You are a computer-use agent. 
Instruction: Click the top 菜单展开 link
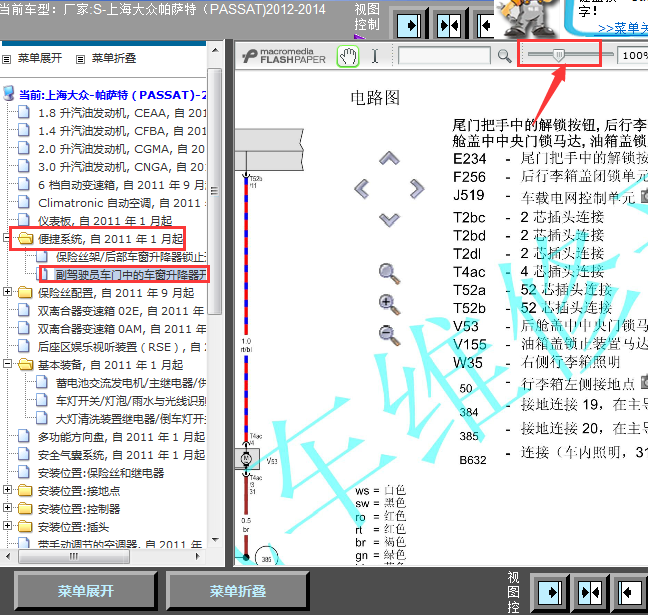[40, 58]
